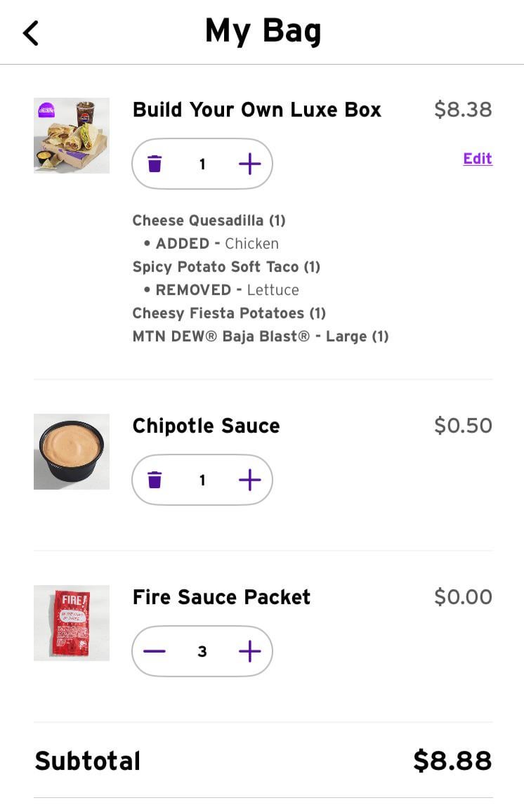
Task: Decrease Fire Sauce Packet quantity
Action: [155, 652]
